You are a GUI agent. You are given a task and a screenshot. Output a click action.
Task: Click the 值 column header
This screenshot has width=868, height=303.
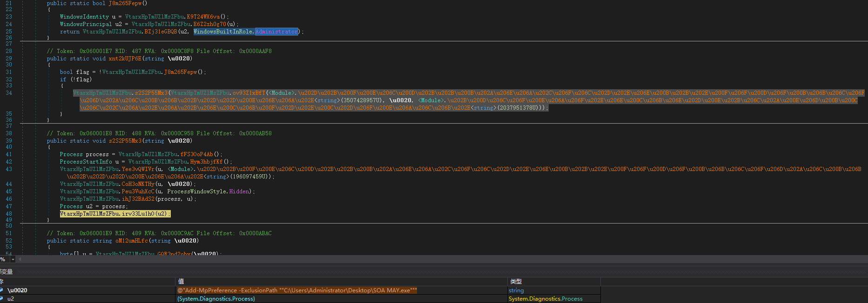point(181,282)
